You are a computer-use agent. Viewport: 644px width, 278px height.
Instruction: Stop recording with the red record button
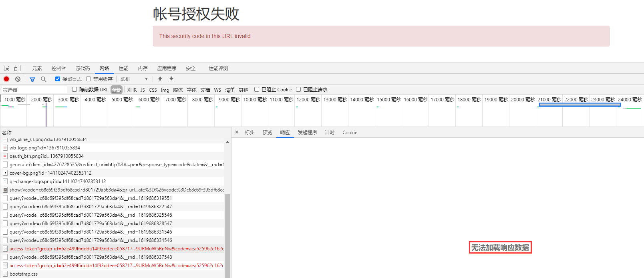coord(6,79)
